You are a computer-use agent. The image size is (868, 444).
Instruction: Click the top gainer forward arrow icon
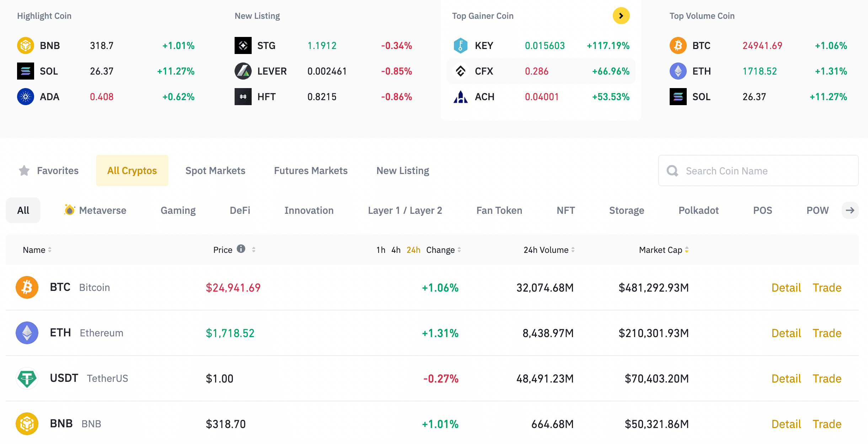pyautogui.click(x=622, y=15)
